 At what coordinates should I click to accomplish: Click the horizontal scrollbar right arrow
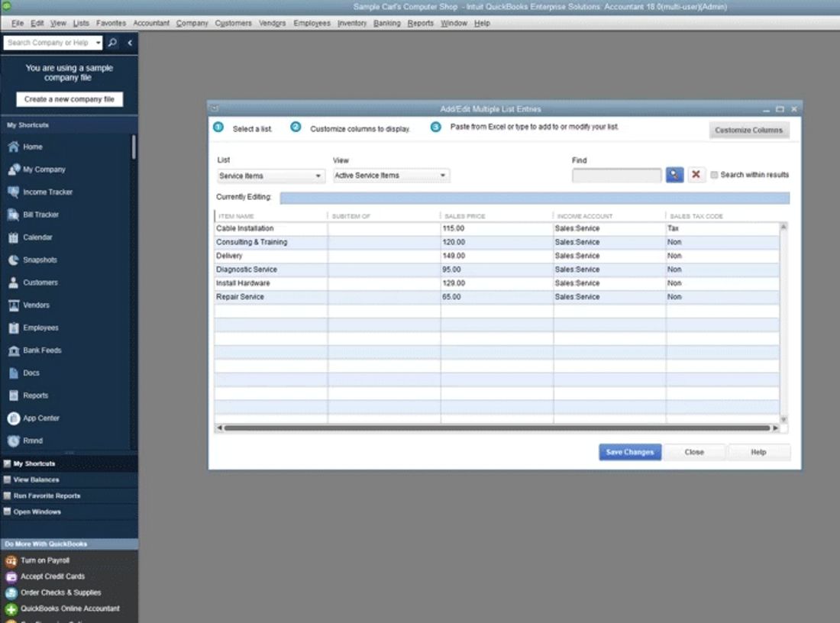click(775, 428)
